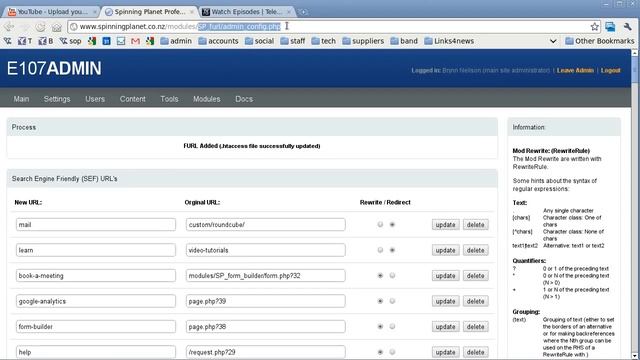Open the band bookmarks folder
640x360 pixels.
coord(404,41)
